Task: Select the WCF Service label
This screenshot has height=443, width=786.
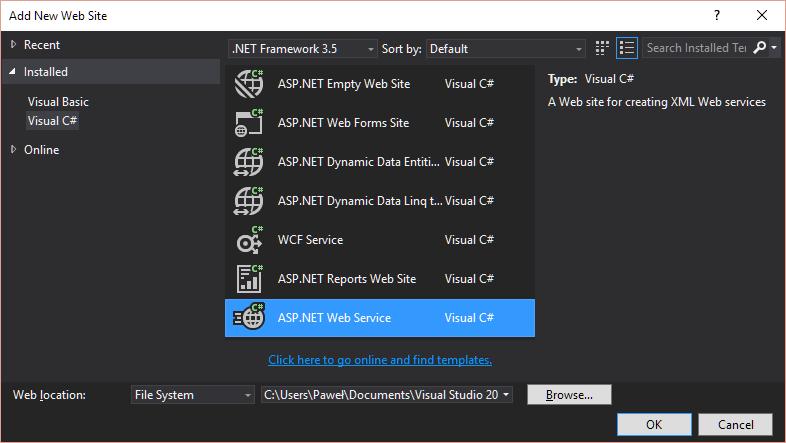Action: (310, 240)
